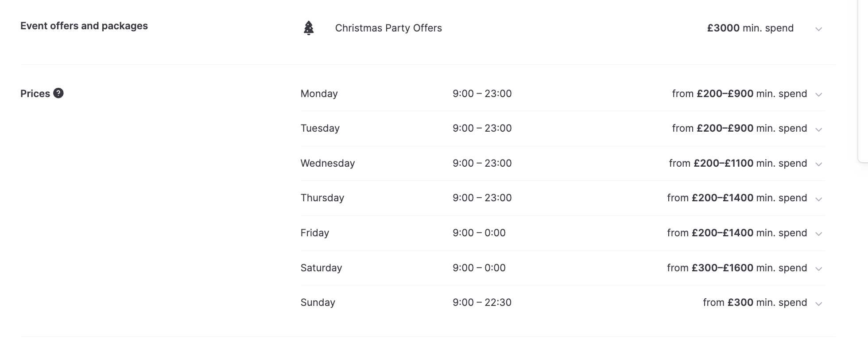This screenshot has height=352, width=868.
Task: Click the Christmas tree icon
Action: pyautogui.click(x=309, y=28)
